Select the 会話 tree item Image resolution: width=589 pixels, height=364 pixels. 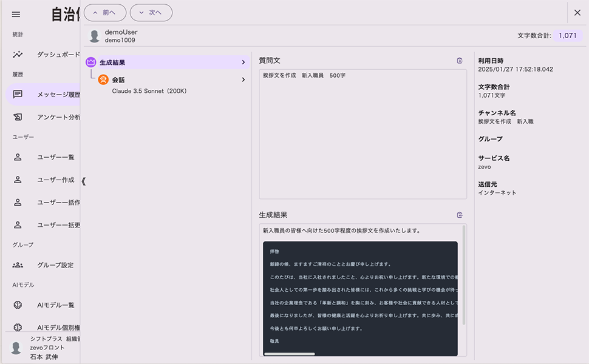click(173, 79)
